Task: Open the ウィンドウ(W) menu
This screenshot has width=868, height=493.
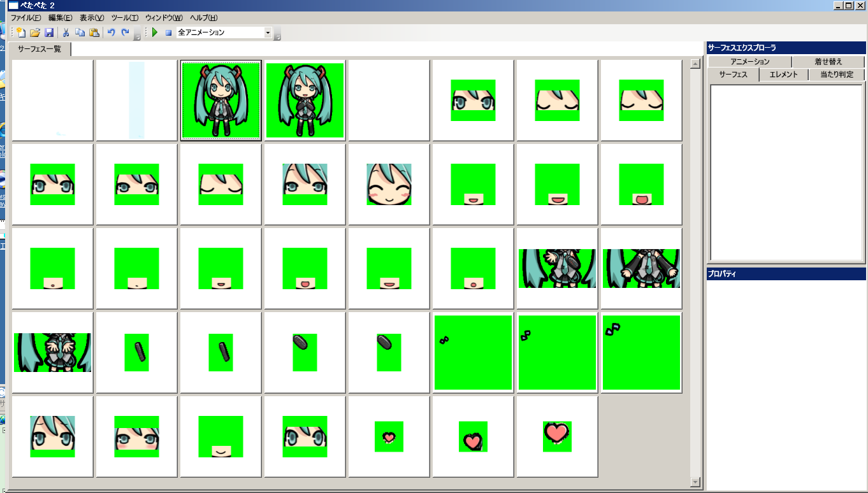Action: point(164,18)
